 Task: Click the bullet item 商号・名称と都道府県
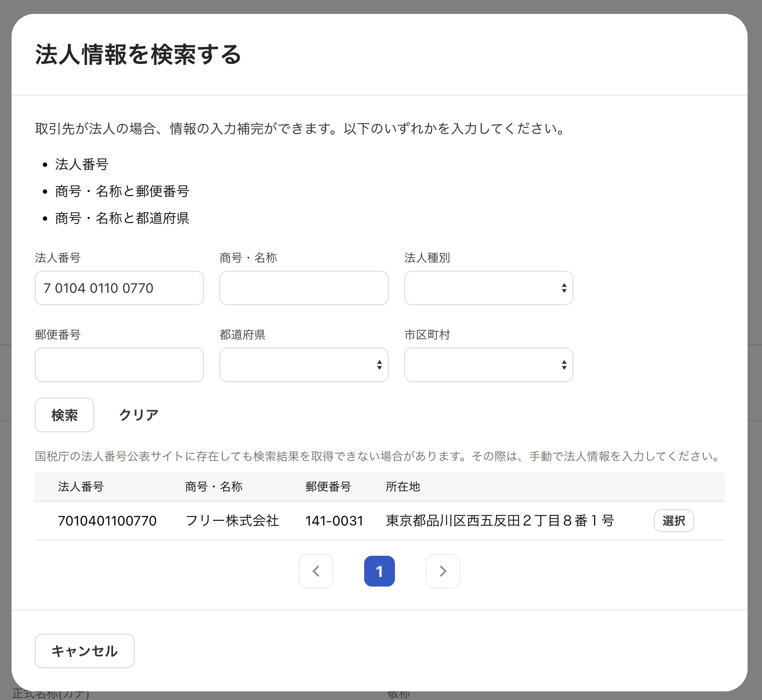tap(122, 218)
